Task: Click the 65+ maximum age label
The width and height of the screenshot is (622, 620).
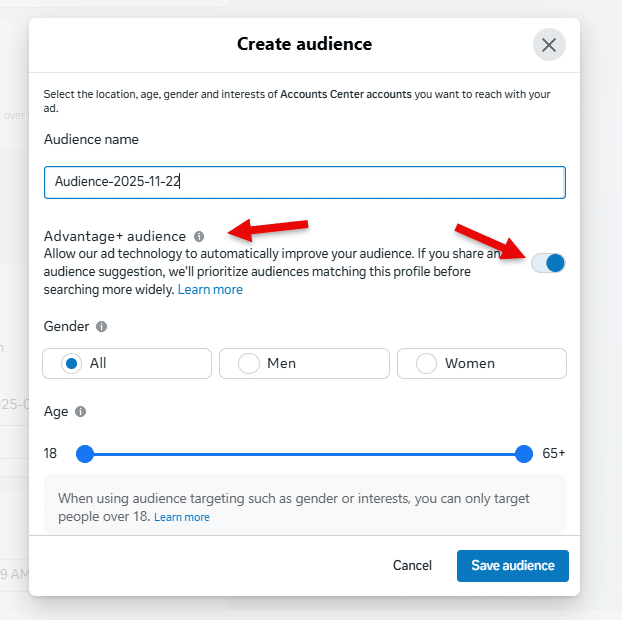Action: pyautogui.click(x=554, y=454)
